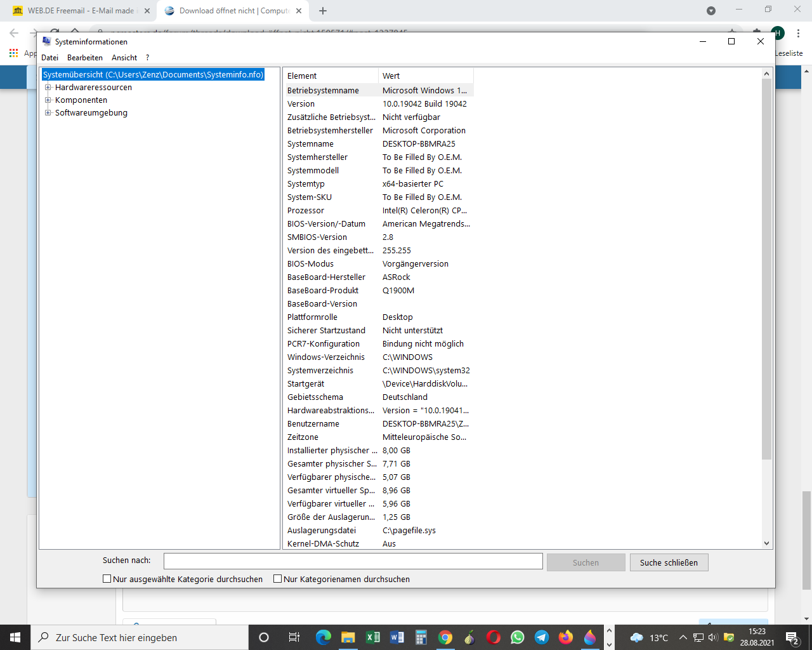Click the Cortana circle icon on taskbar
The image size is (812, 650).
264,637
